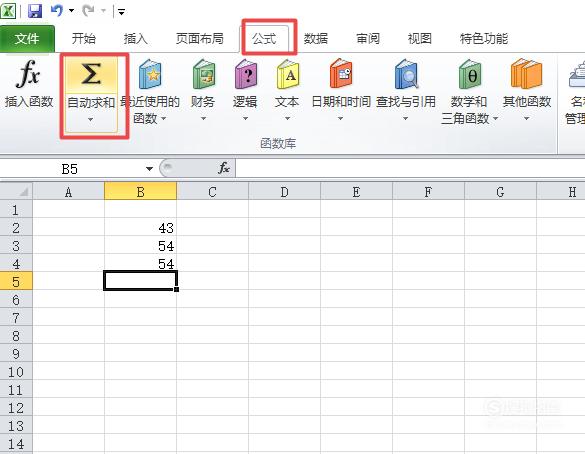The width and height of the screenshot is (585, 454).
Task: Open Lookup and Reference (查找与引用) icon
Action: point(406,74)
